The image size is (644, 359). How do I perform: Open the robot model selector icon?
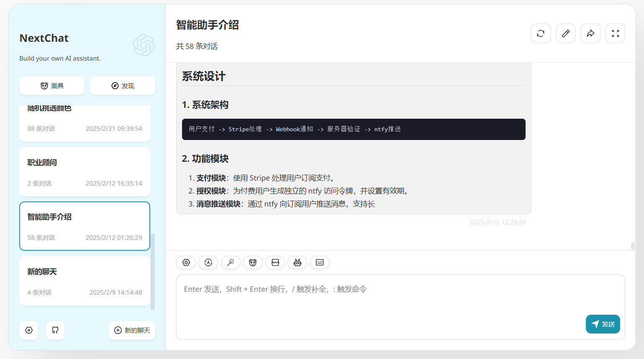coord(297,262)
